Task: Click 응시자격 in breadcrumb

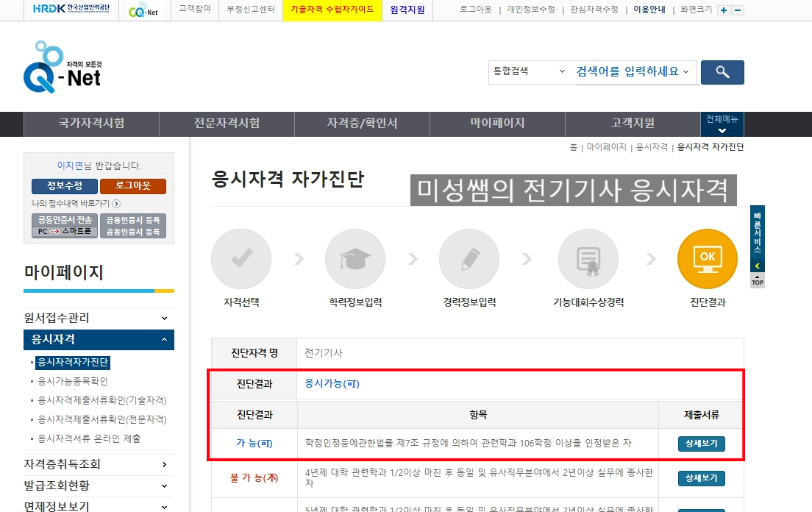Action: pyautogui.click(x=652, y=147)
